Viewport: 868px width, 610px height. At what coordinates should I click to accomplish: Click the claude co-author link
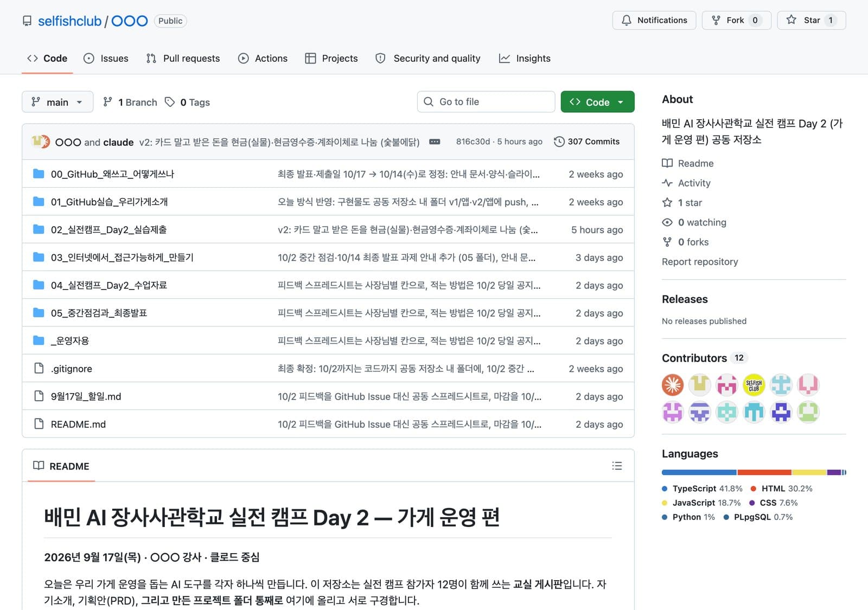click(x=118, y=142)
